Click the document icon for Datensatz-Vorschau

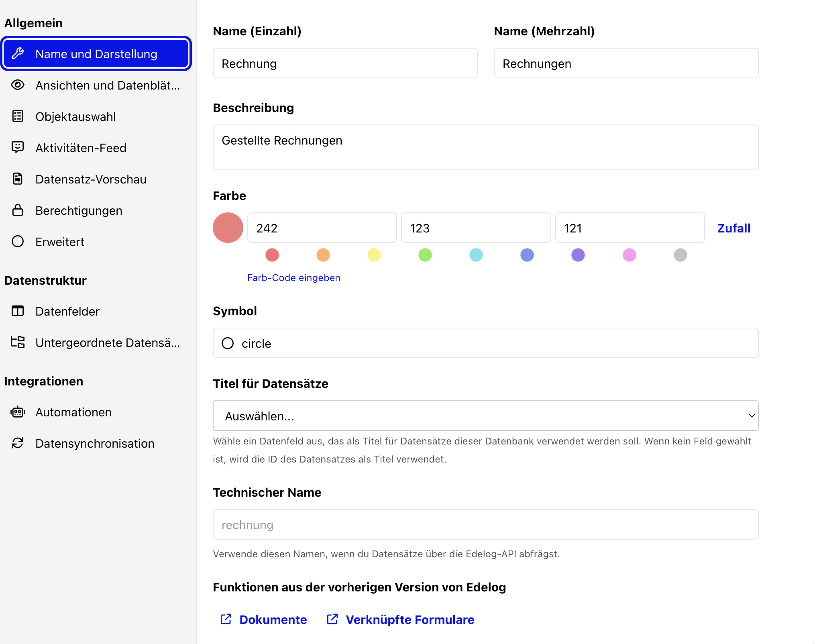18,179
